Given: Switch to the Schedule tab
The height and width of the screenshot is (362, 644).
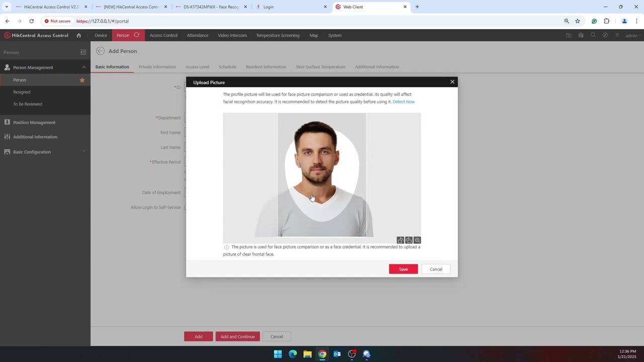Looking at the screenshot, I should (x=227, y=67).
